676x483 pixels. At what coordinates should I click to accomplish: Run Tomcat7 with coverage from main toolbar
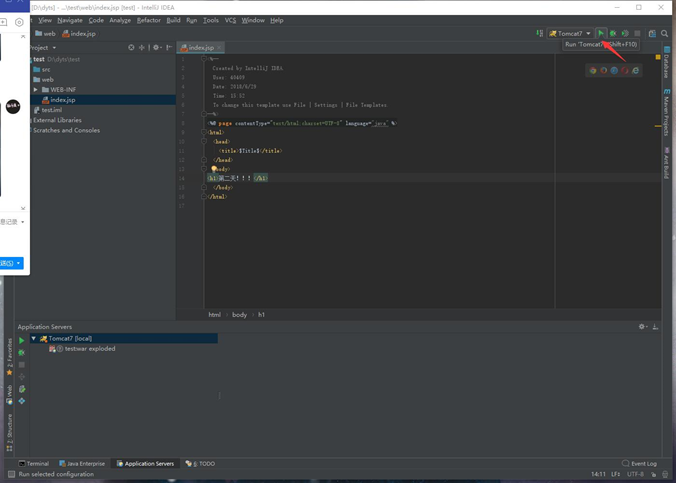tap(625, 33)
